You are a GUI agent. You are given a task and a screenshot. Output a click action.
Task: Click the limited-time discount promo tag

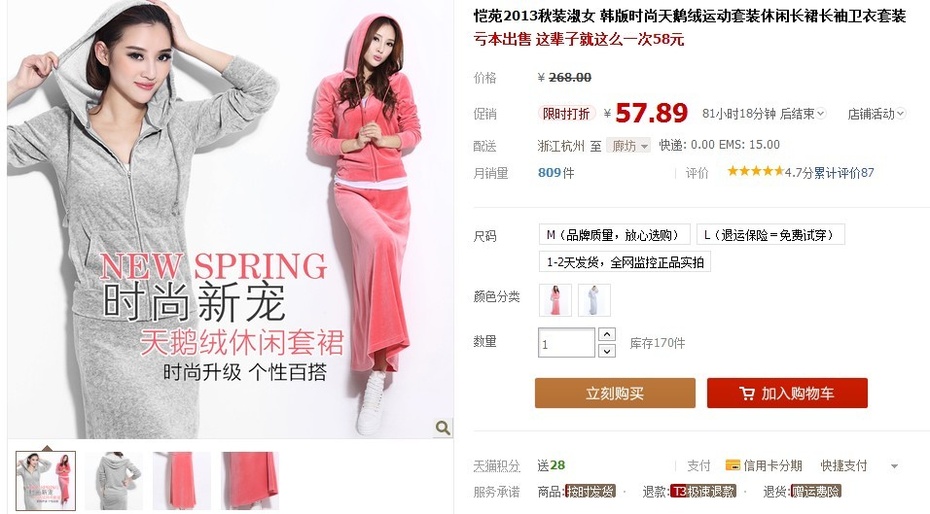[566, 113]
